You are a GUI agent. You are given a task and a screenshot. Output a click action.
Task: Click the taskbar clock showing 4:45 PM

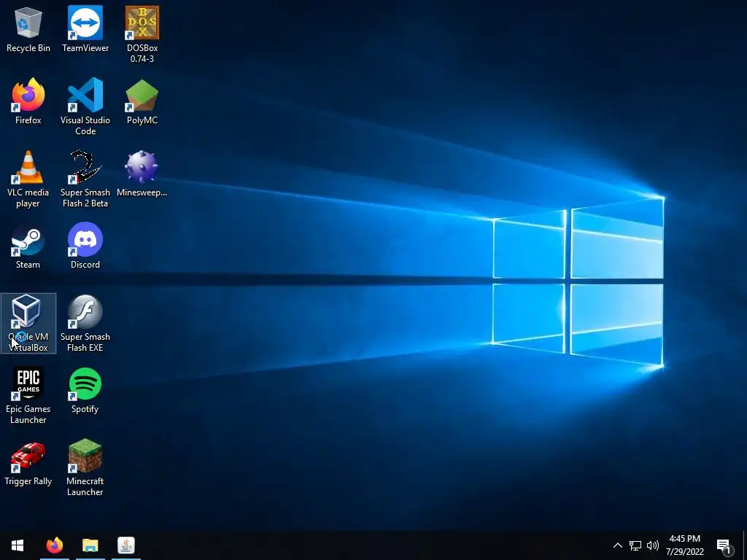click(684, 545)
